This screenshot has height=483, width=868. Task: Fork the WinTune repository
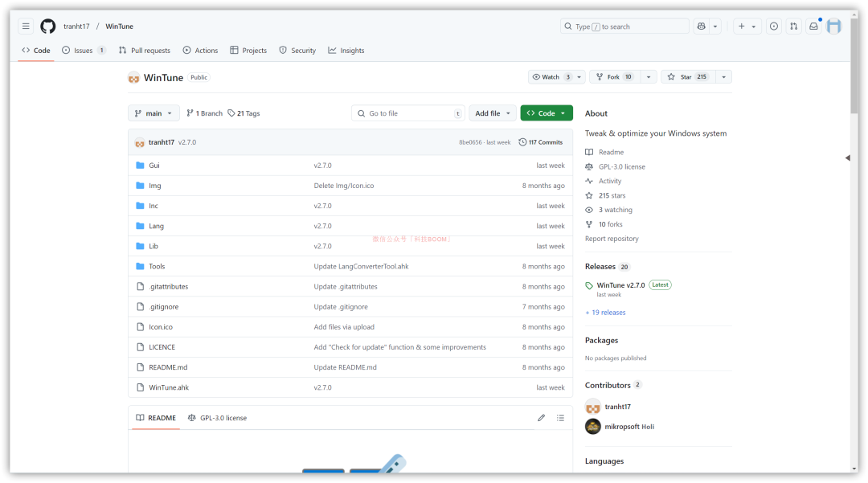coord(614,77)
